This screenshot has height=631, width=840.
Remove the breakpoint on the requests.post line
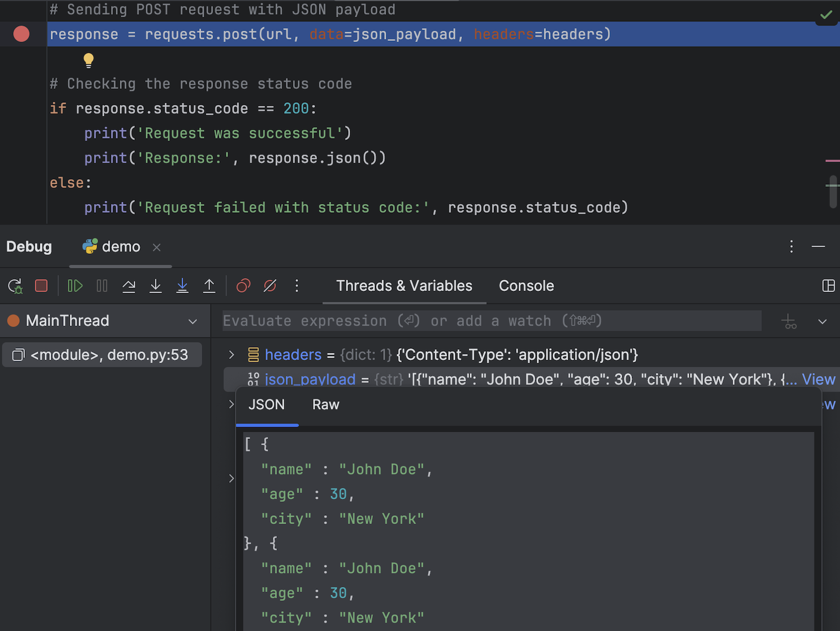click(x=21, y=34)
